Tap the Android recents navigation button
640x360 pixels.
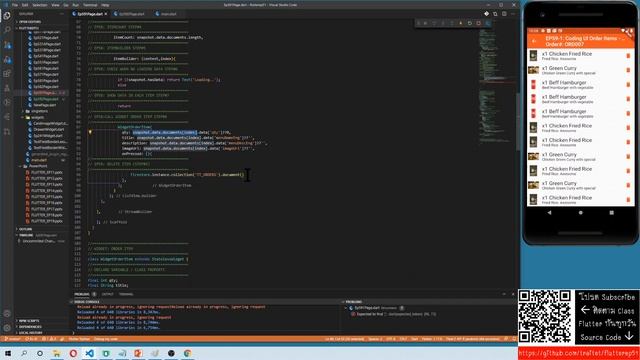click(611, 213)
